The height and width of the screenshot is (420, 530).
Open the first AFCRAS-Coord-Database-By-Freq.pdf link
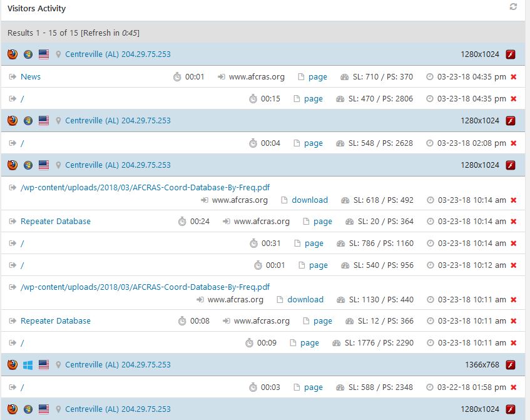145,187
